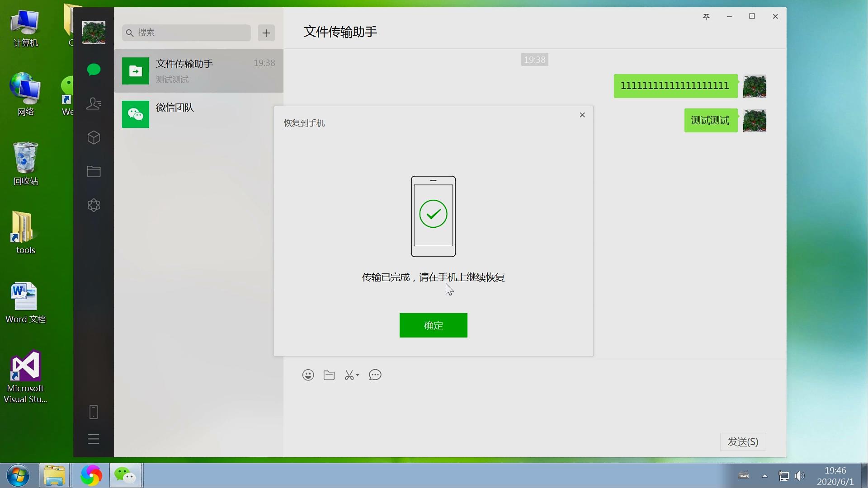Click the phone icon in the sidebar

94,412
